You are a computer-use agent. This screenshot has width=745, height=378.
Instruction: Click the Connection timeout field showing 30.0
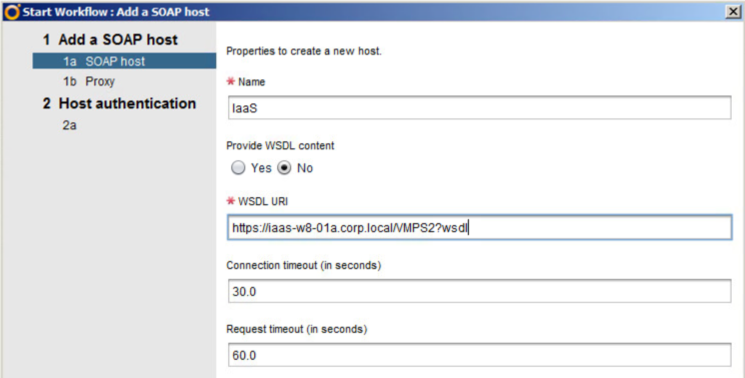coord(479,291)
